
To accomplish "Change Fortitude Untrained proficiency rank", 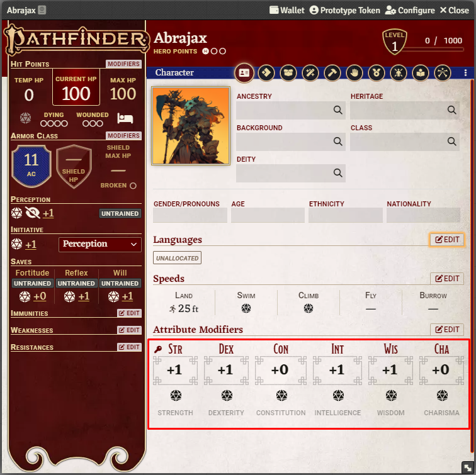I will pos(33,283).
